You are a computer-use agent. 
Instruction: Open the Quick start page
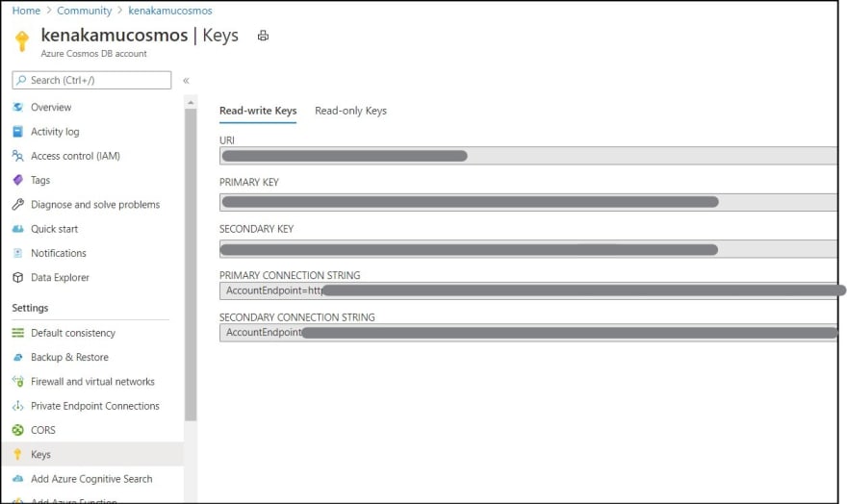pos(54,229)
